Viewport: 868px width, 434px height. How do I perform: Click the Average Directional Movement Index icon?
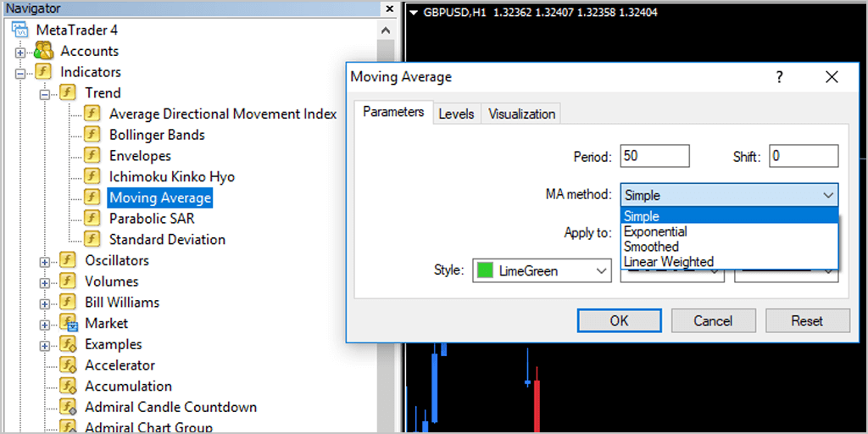click(92, 114)
